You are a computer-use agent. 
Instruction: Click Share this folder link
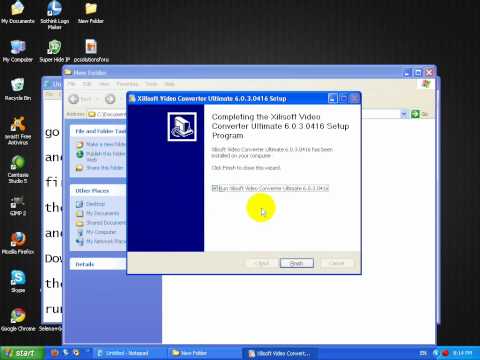click(x=100, y=168)
